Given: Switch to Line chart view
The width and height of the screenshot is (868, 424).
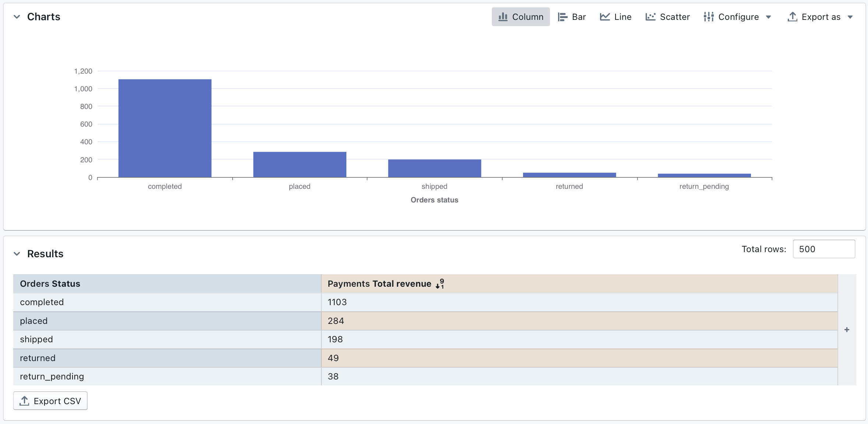Looking at the screenshot, I should (615, 17).
